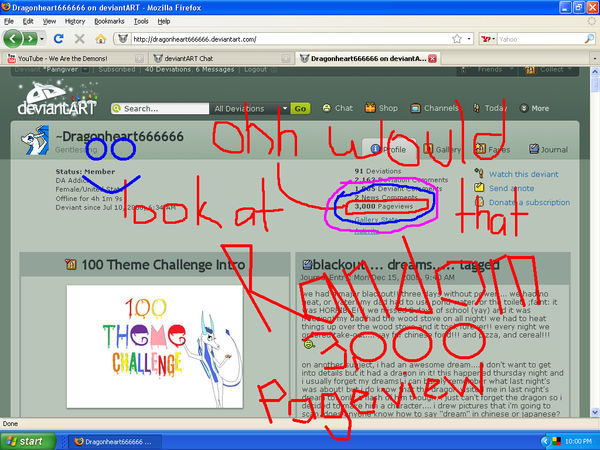Click the deviantART logo
The height and width of the screenshot is (450, 600).
[57, 98]
